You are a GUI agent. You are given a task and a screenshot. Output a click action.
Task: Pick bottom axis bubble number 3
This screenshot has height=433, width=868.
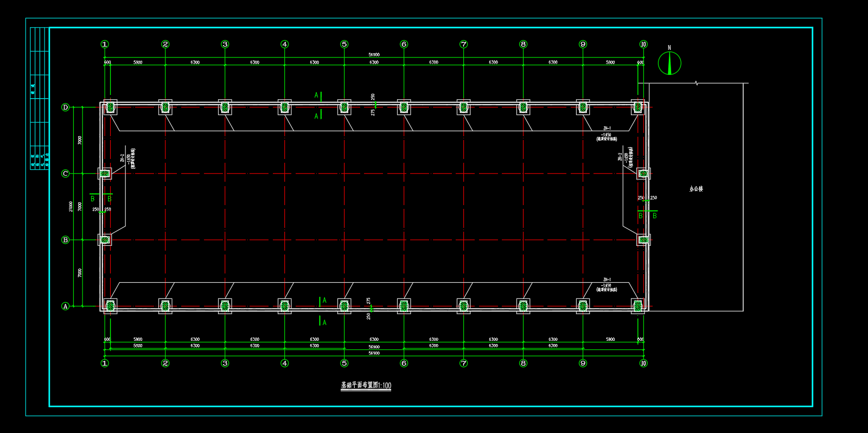225,363
